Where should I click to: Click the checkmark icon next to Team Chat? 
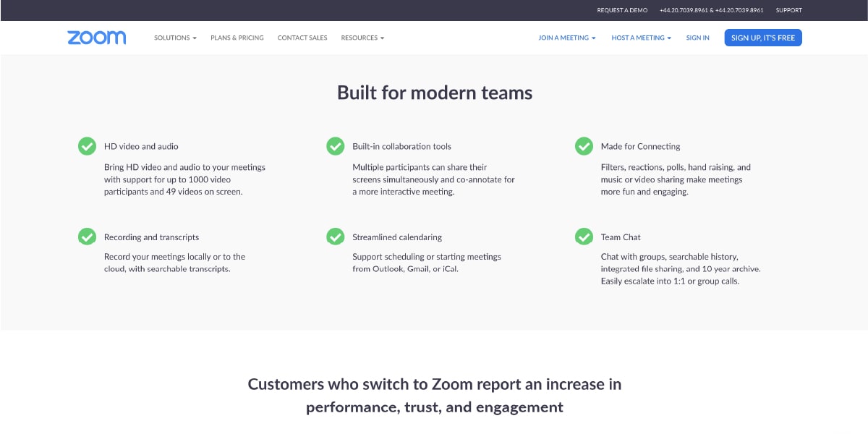pos(584,237)
